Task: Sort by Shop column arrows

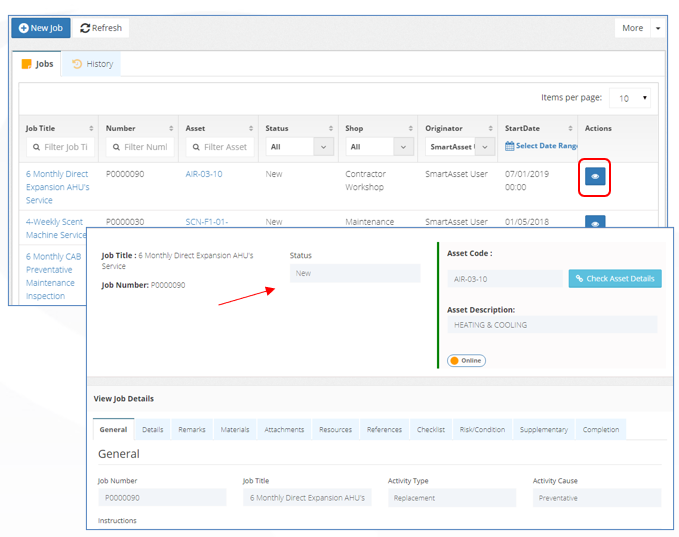Action: point(411,128)
